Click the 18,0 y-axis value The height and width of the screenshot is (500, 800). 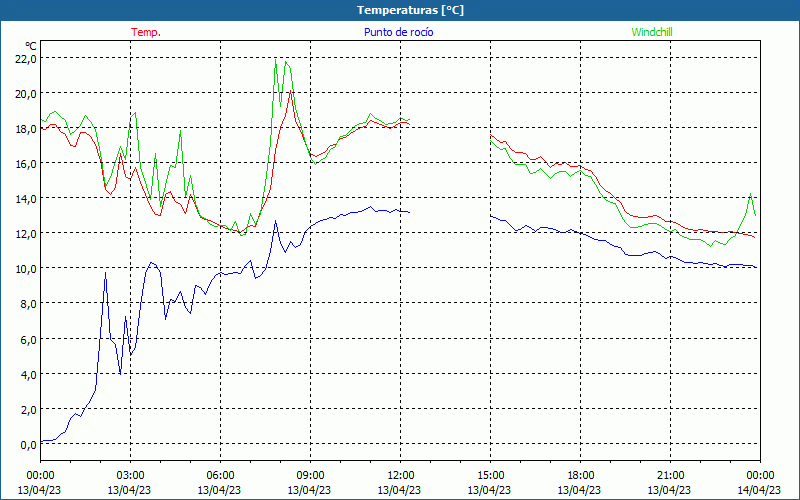click(27, 129)
